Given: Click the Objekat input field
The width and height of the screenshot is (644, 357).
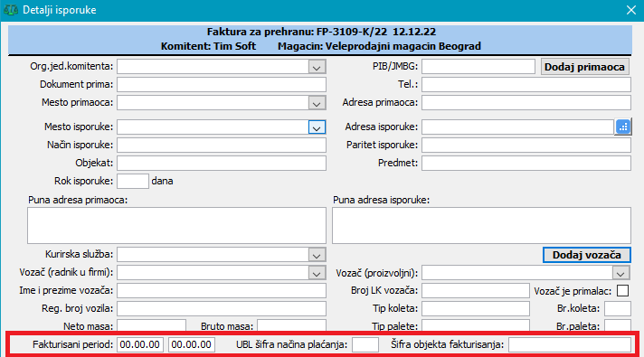Looking at the screenshot, I should click(222, 163).
